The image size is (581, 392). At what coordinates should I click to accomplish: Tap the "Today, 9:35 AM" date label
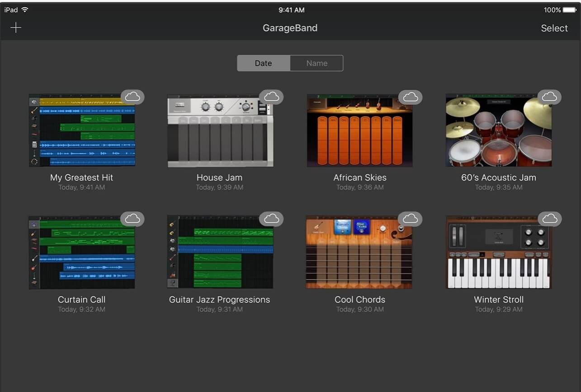click(x=499, y=187)
